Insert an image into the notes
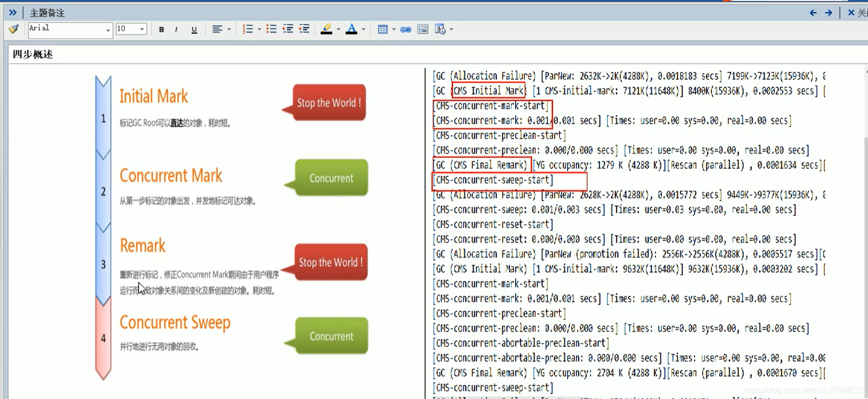This screenshot has width=868, height=399. click(423, 30)
